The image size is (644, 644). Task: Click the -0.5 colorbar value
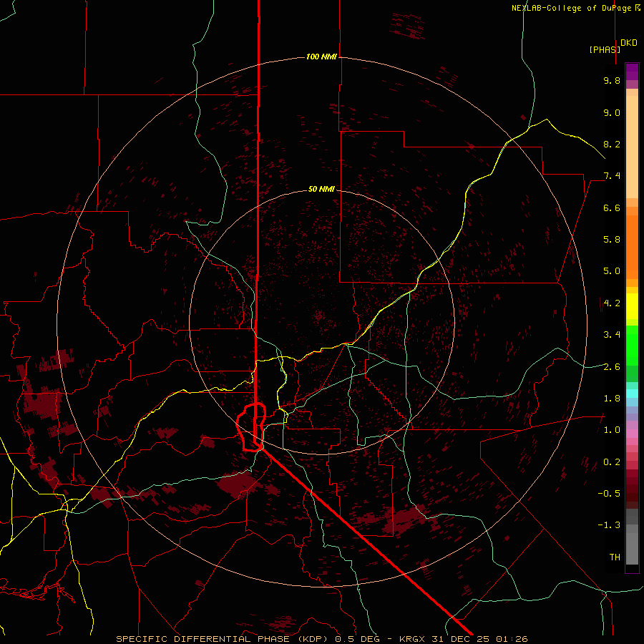609,494
